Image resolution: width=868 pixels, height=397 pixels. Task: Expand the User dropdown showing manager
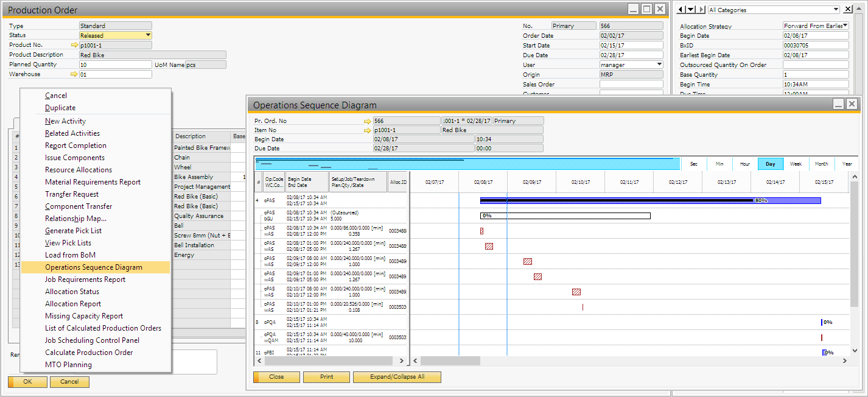pos(659,65)
